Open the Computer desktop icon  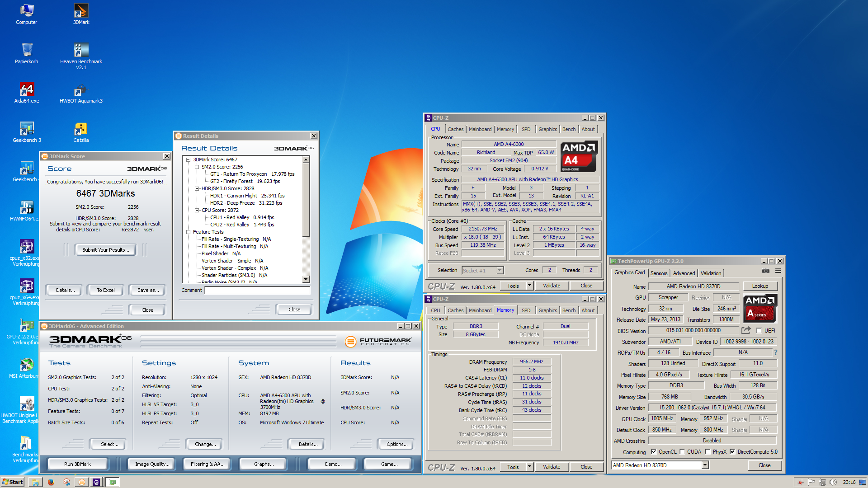coord(27,14)
